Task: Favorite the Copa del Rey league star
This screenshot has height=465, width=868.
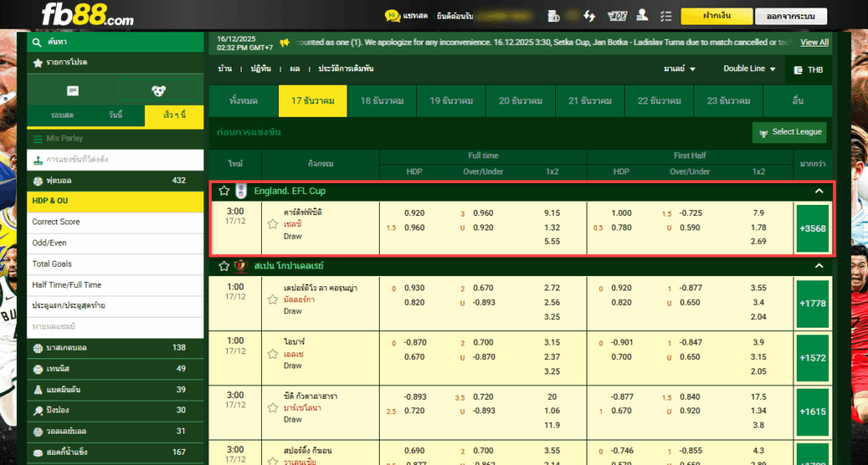Action: coord(224,266)
